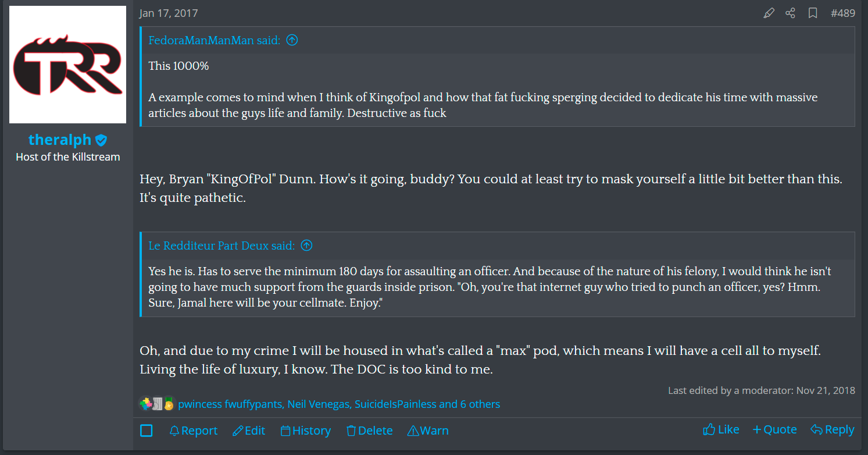Quote the post

pos(774,429)
